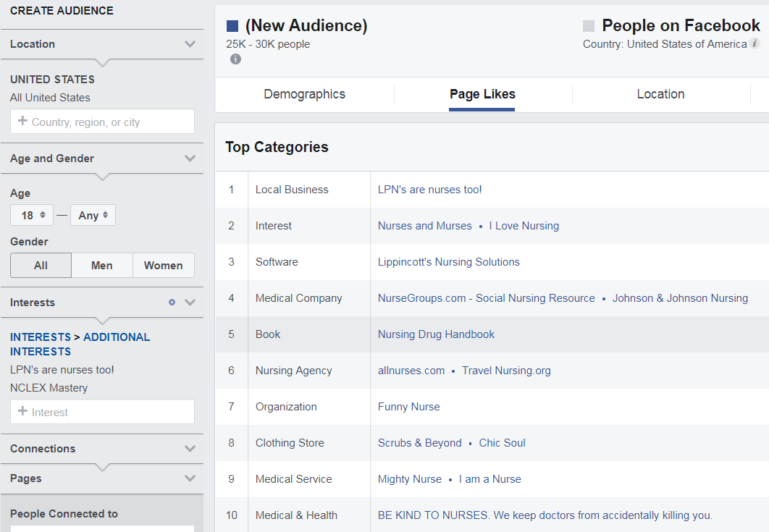
Task: Click the gray square beside People on Facebook
Action: 589,25
